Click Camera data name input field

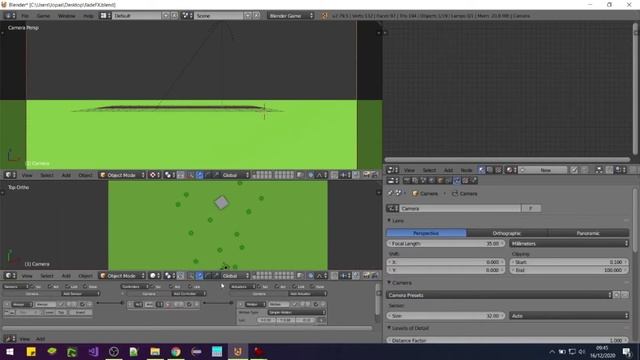click(460, 208)
